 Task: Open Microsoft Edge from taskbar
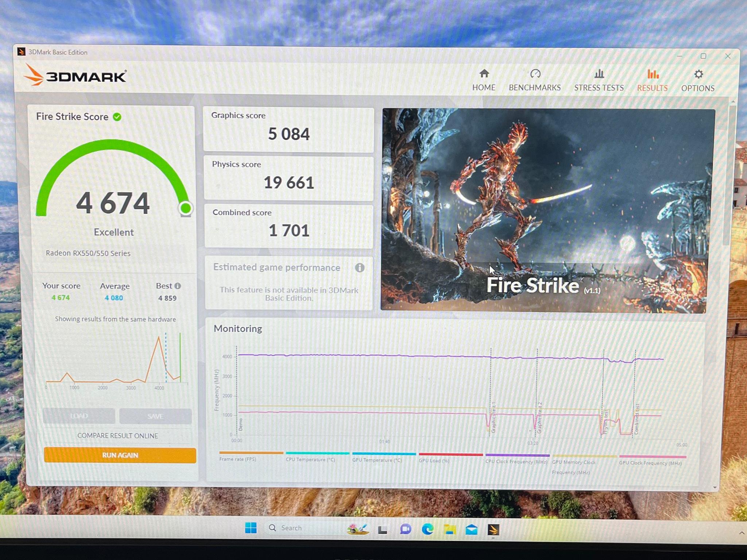click(427, 529)
